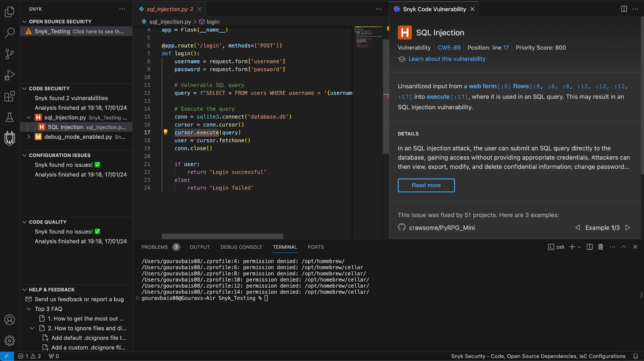Image resolution: width=644 pixels, height=361 pixels.
Task: Click the Read more button
Action: pyautogui.click(x=426, y=185)
